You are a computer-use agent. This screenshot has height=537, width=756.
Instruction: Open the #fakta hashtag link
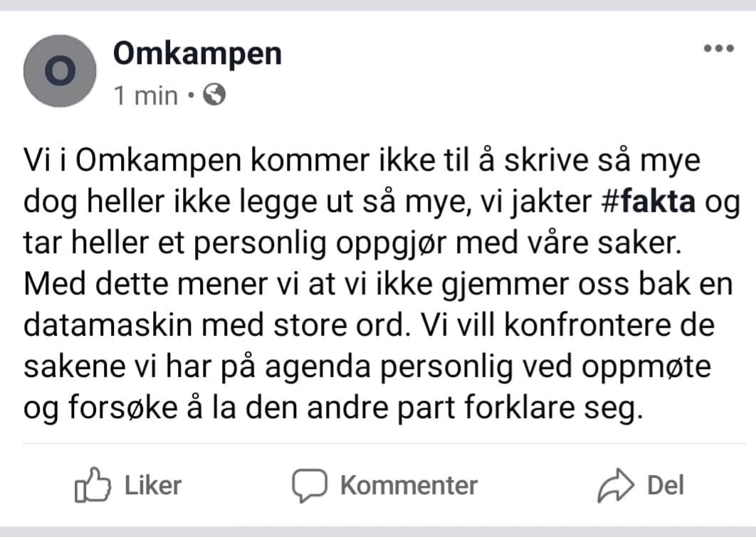[649, 202]
